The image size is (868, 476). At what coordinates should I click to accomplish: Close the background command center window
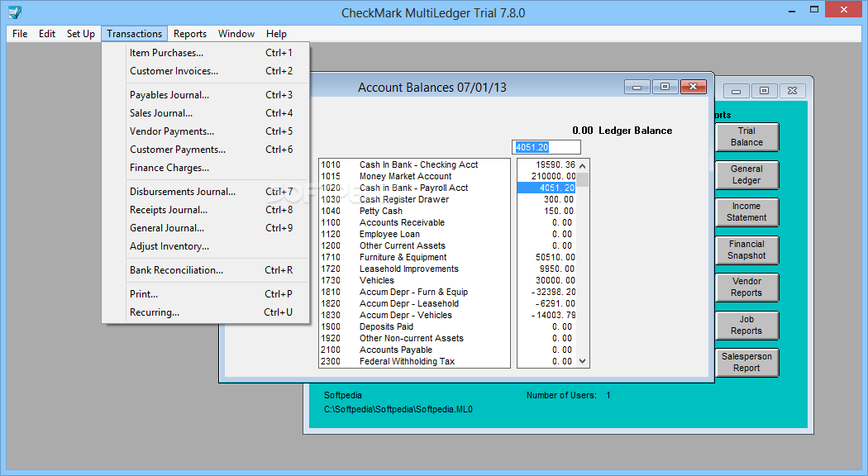tap(792, 91)
